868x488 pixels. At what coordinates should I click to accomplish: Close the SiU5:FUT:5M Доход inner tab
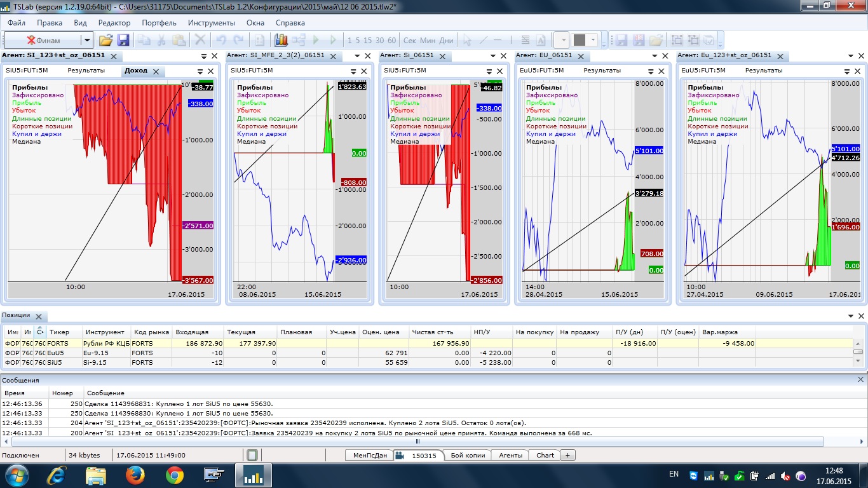click(x=156, y=71)
